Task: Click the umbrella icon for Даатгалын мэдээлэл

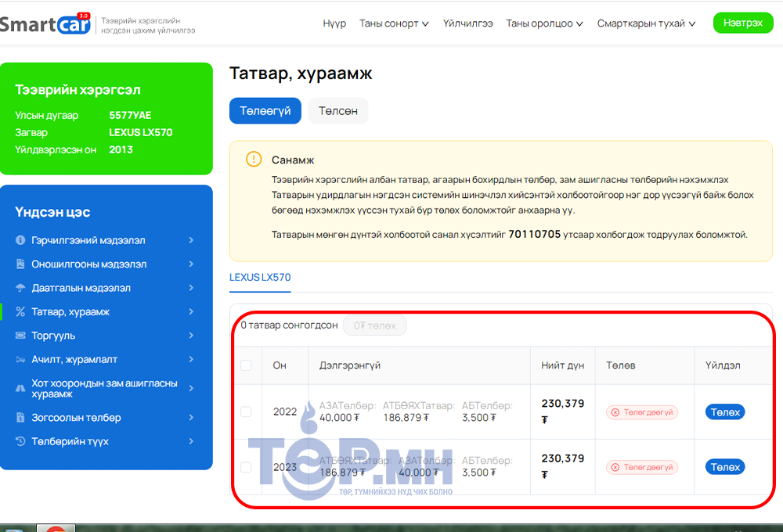Action: pyautogui.click(x=20, y=288)
